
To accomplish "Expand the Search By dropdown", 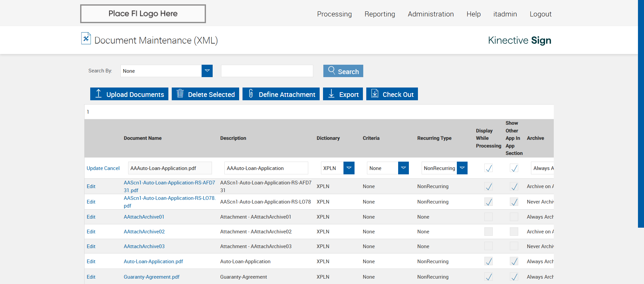I will (x=207, y=71).
